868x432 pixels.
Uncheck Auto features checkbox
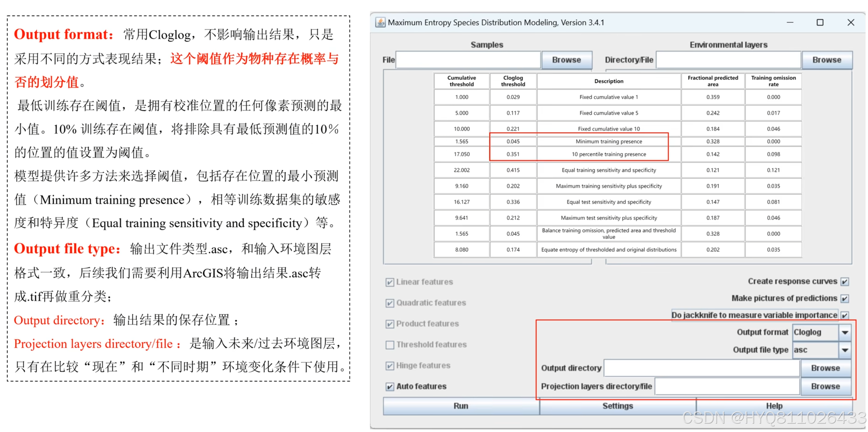[390, 387]
